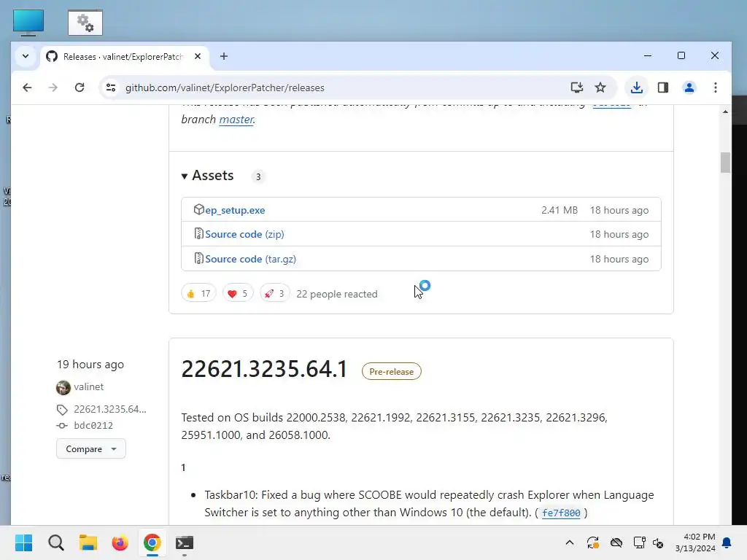Click the update sync tray icon
The width and height of the screenshot is (747, 560).
592,542
